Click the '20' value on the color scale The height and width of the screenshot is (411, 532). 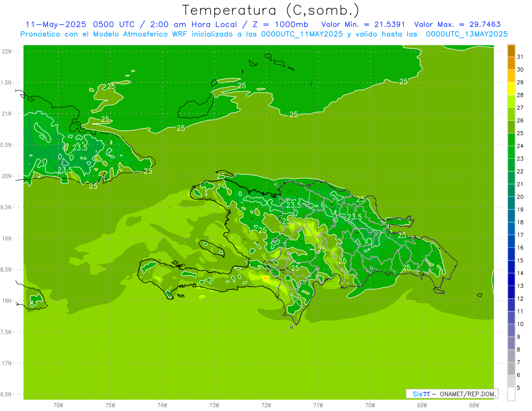520,197
